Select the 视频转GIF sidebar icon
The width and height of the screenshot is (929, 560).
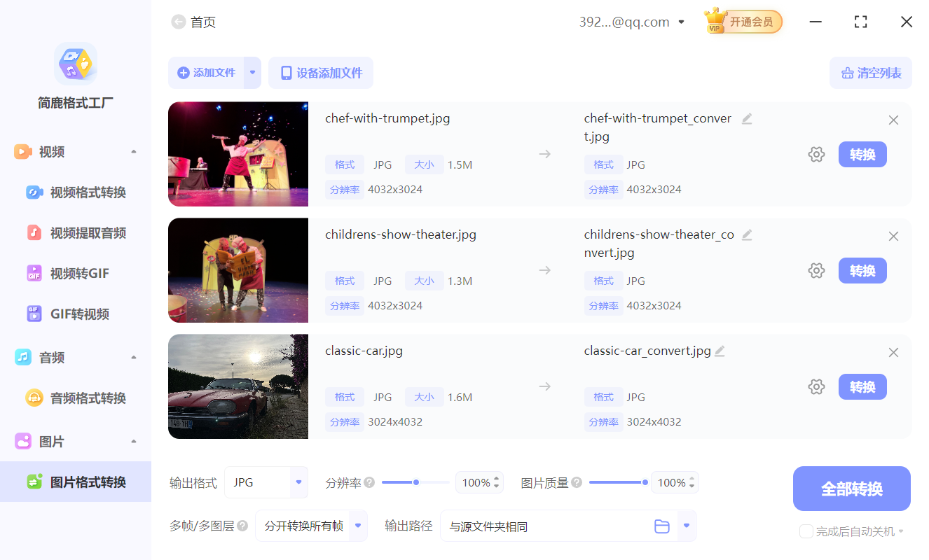click(34, 273)
